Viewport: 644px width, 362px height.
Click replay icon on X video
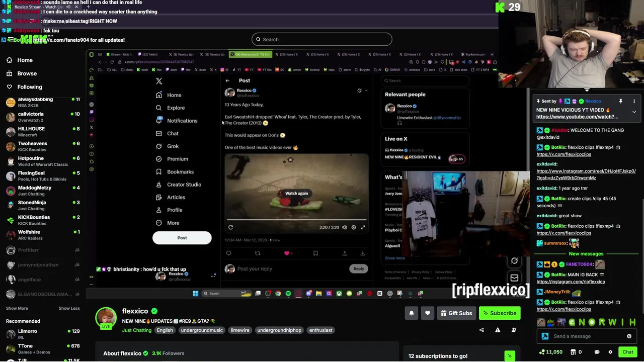230,227
